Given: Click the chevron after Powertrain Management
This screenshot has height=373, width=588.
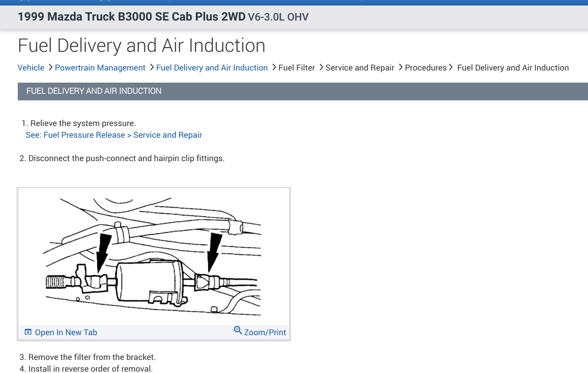Looking at the screenshot, I should 151,67.
